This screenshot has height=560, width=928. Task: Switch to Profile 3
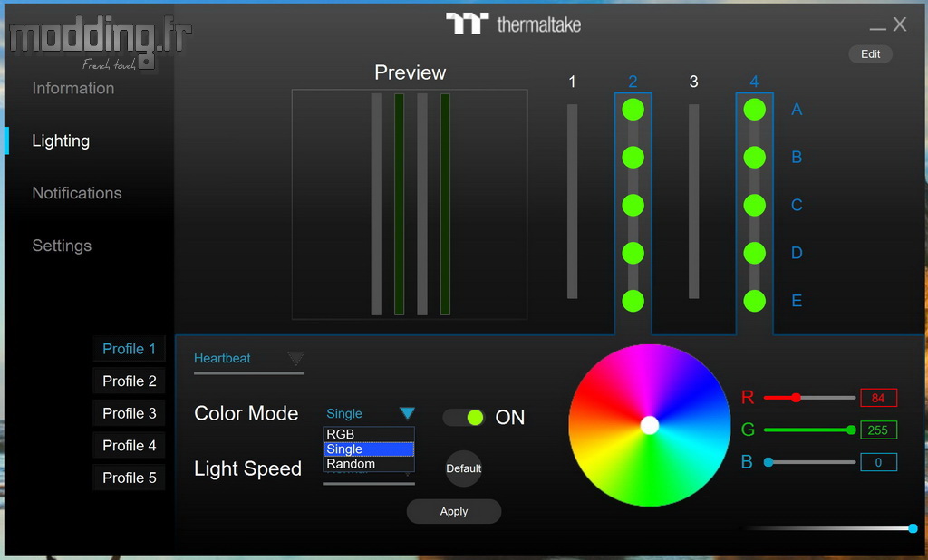pos(129,413)
